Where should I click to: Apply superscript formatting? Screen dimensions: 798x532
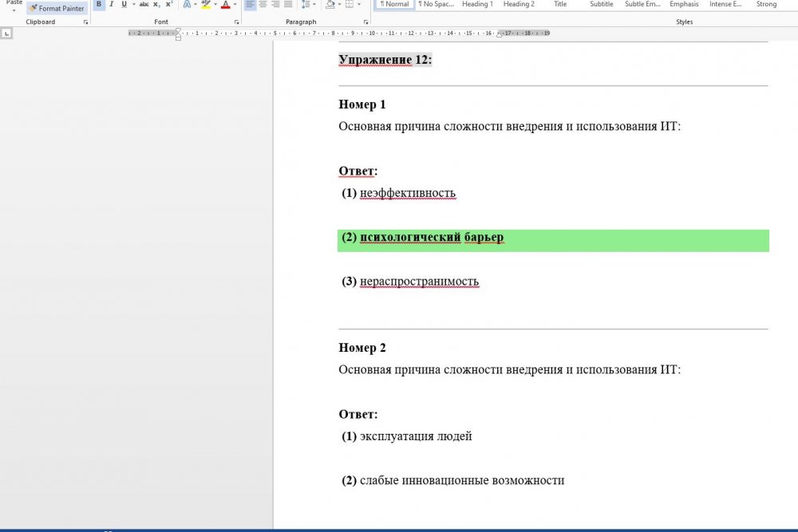pos(168,5)
